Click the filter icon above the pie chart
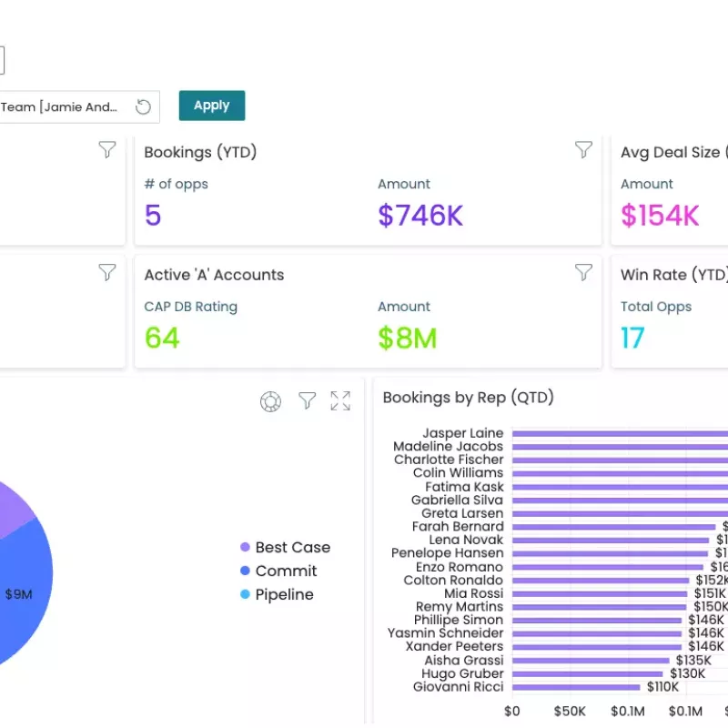 click(308, 401)
